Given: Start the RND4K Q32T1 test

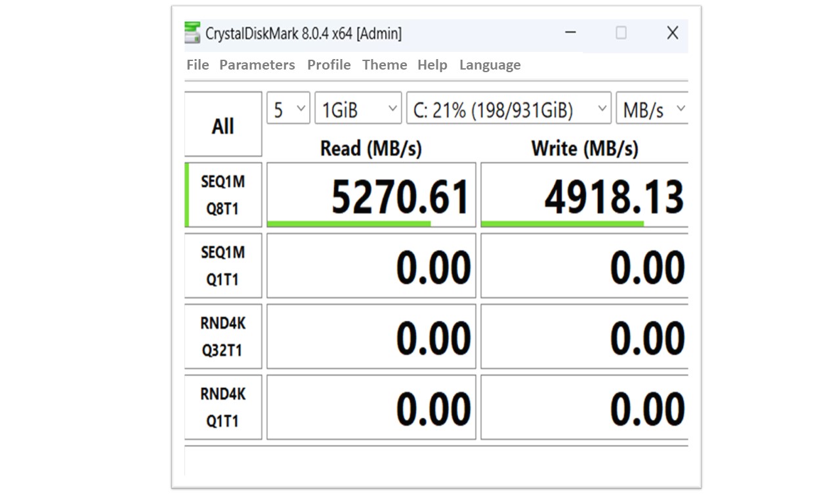Looking at the screenshot, I should point(223,337).
